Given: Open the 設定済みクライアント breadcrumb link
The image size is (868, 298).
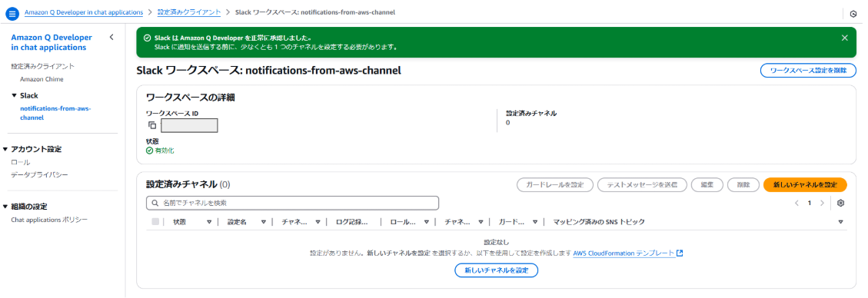Looking at the screenshot, I should [x=189, y=12].
